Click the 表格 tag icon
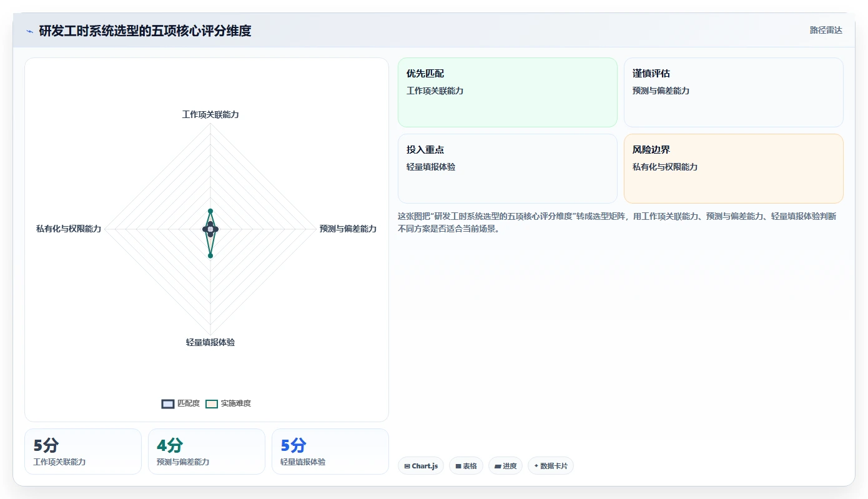This screenshot has width=868, height=499. coord(458,467)
